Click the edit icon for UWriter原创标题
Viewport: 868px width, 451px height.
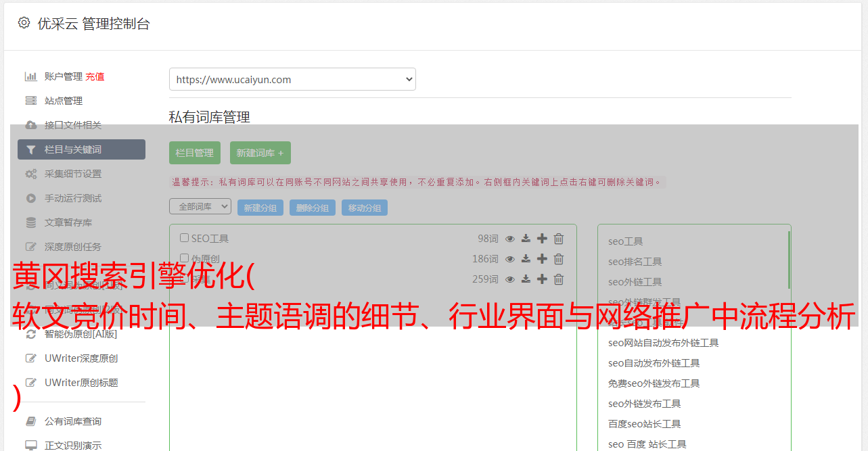tap(30, 383)
